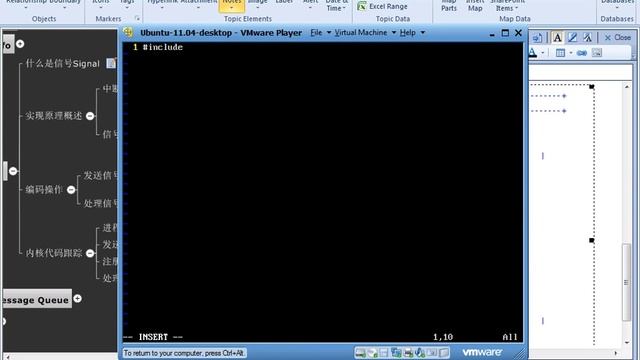Image resolution: width=640 pixels, height=360 pixels.
Task: Click the notes panel vertical scrollbar thumb
Action: pos(626,282)
